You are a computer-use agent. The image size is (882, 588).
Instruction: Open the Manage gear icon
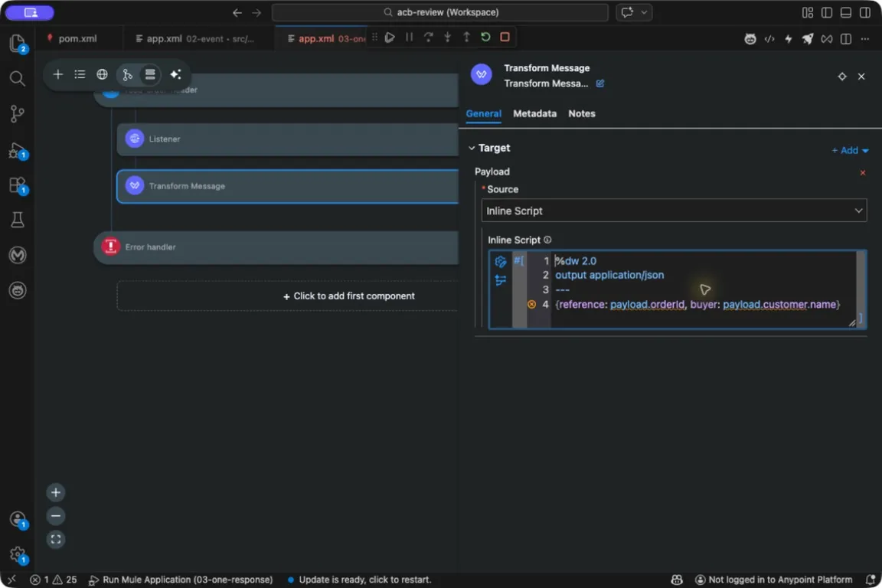(x=18, y=555)
